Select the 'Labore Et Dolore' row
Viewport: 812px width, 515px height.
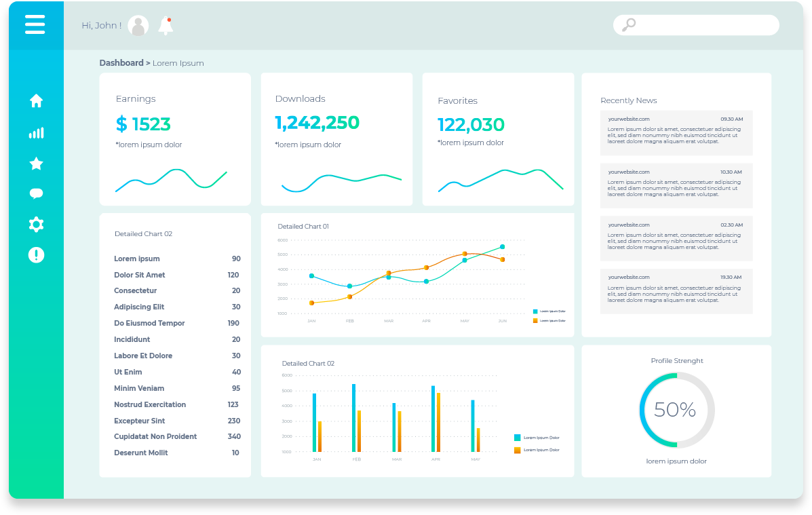click(x=177, y=356)
